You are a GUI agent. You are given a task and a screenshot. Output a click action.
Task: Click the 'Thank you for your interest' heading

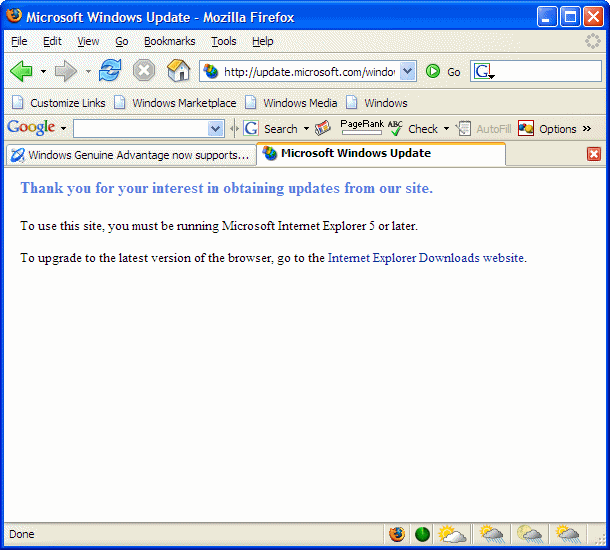click(226, 188)
